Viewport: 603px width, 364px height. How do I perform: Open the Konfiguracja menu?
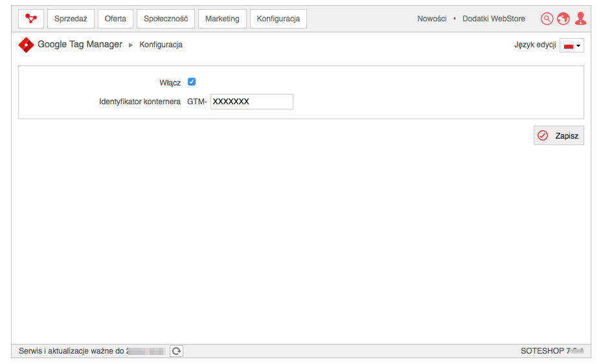pos(279,18)
